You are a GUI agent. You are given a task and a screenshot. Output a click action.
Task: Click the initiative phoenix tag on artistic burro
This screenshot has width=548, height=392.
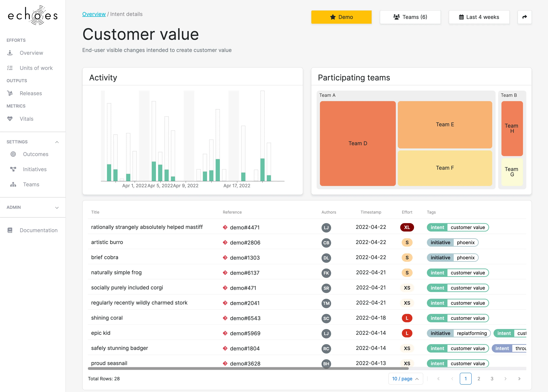click(453, 242)
